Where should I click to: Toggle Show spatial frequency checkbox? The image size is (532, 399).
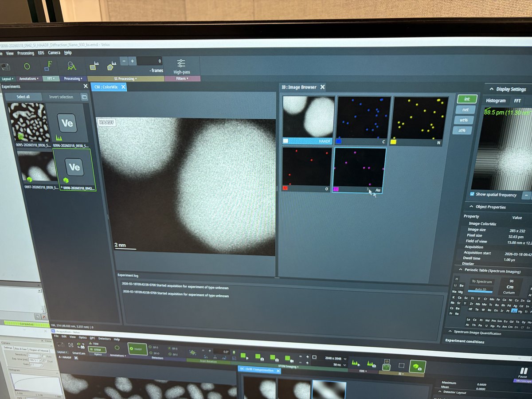[x=472, y=194]
